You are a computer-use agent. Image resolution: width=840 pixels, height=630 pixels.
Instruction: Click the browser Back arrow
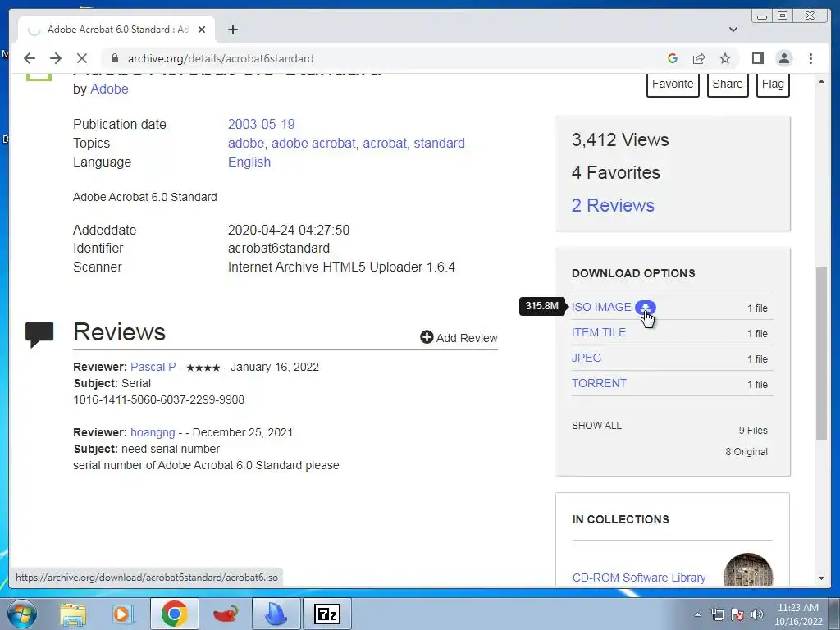click(30, 58)
